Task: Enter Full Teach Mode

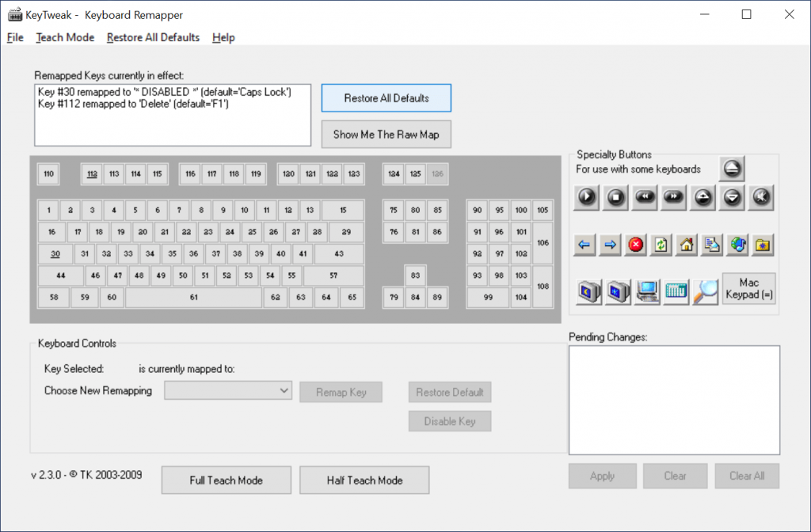Action: point(226,480)
